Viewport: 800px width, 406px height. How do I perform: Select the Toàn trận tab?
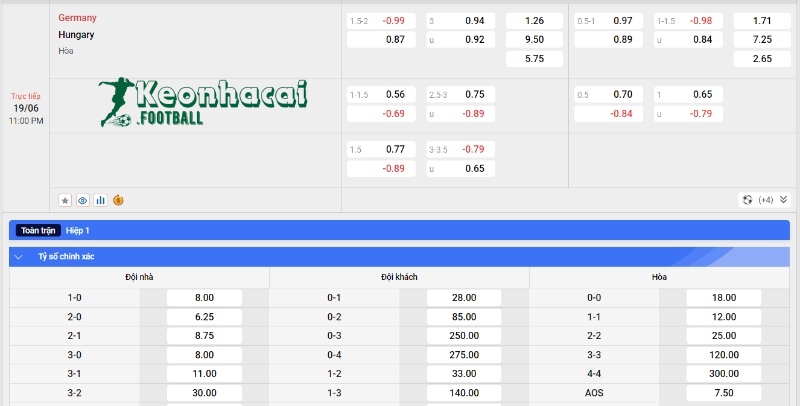[40, 230]
